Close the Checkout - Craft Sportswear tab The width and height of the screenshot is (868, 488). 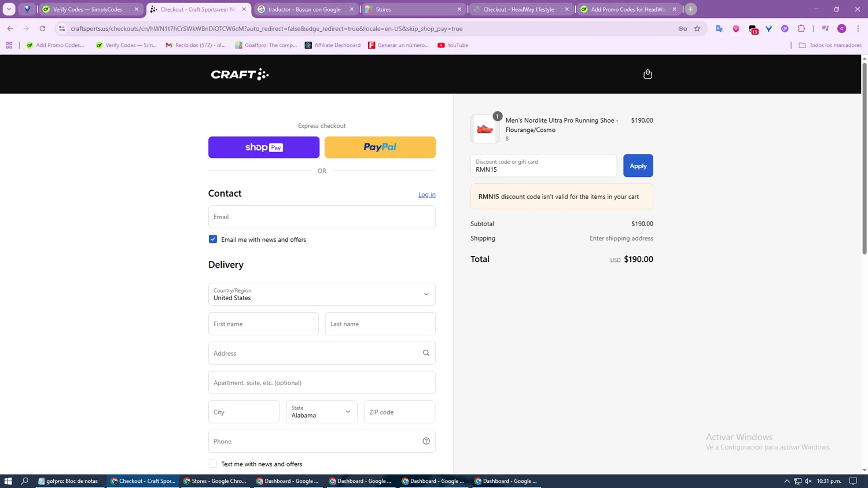pyautogui.click(x=244, y=9)
